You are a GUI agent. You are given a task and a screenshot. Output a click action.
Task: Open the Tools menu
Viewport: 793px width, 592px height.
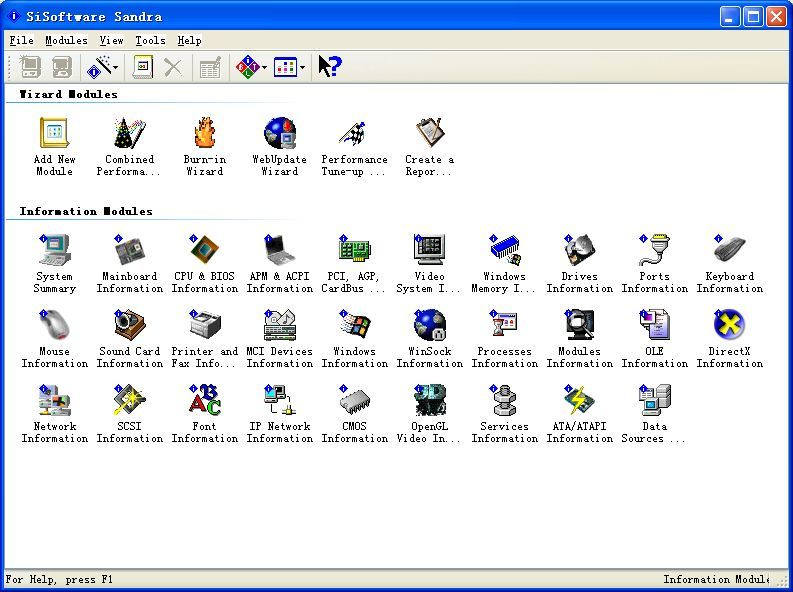point(150,40)
